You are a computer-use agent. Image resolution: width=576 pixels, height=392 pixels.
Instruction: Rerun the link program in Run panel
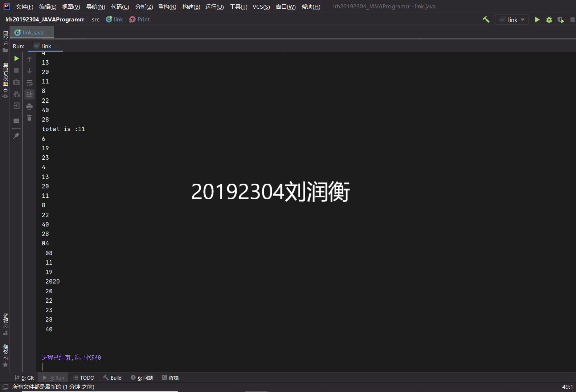(16, 58)
